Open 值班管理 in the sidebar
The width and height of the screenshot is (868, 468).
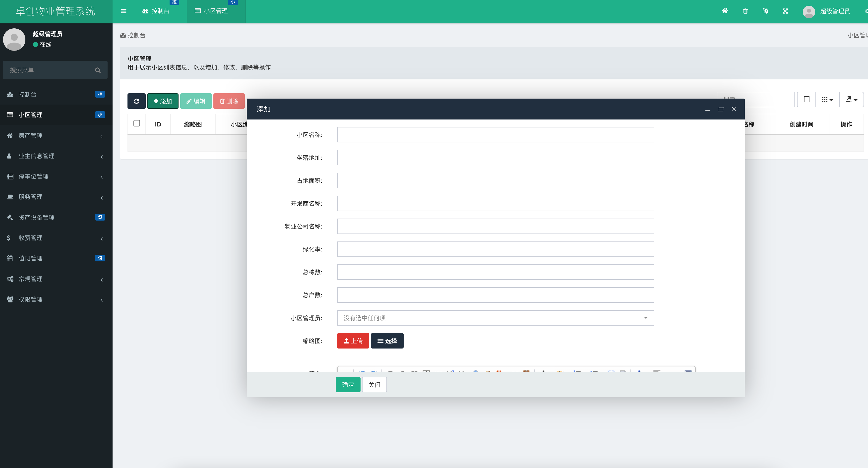click(x=56, y=258)
